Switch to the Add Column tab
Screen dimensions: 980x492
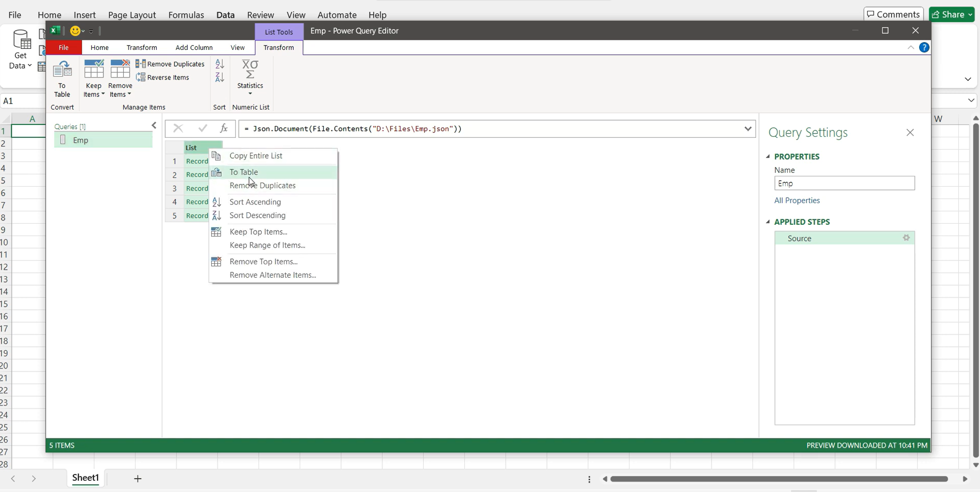coord(194,47)
